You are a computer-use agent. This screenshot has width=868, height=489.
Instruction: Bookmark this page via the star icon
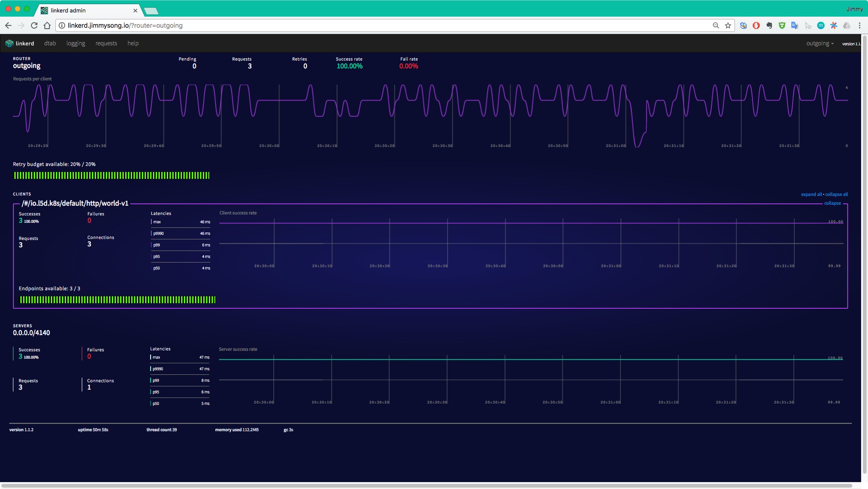click(728, 25)
